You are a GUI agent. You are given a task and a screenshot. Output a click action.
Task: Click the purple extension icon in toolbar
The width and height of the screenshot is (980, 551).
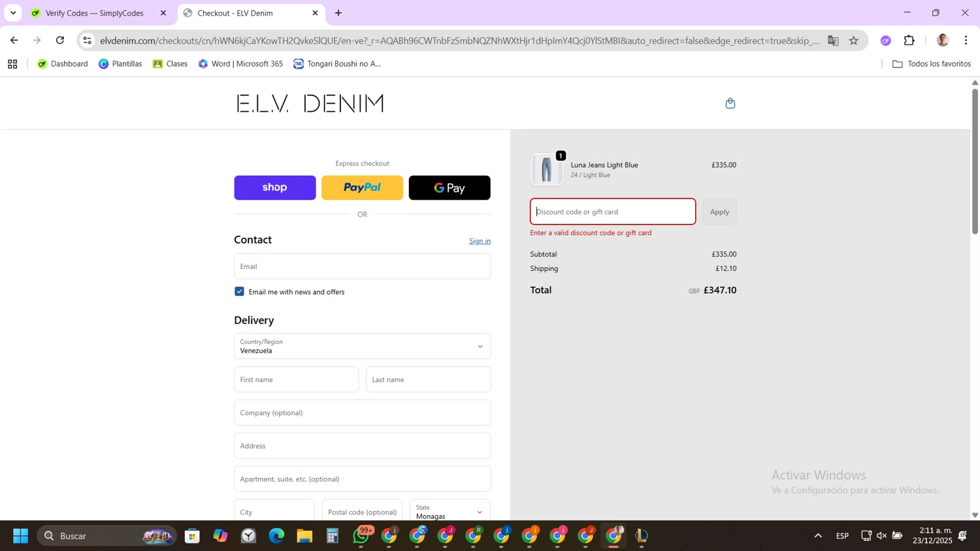coord(886,40)
